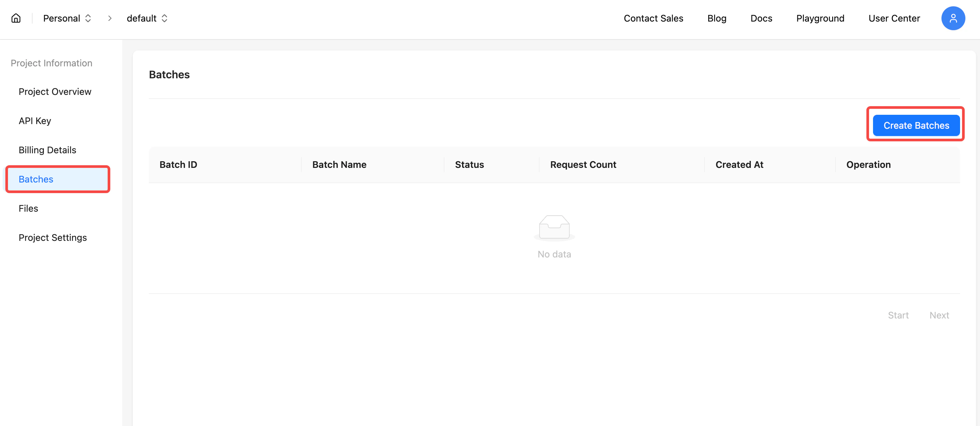The height and width of the screenshot is (426, 980).
Task: Click the Next pagination button
Action: [939, 315]
